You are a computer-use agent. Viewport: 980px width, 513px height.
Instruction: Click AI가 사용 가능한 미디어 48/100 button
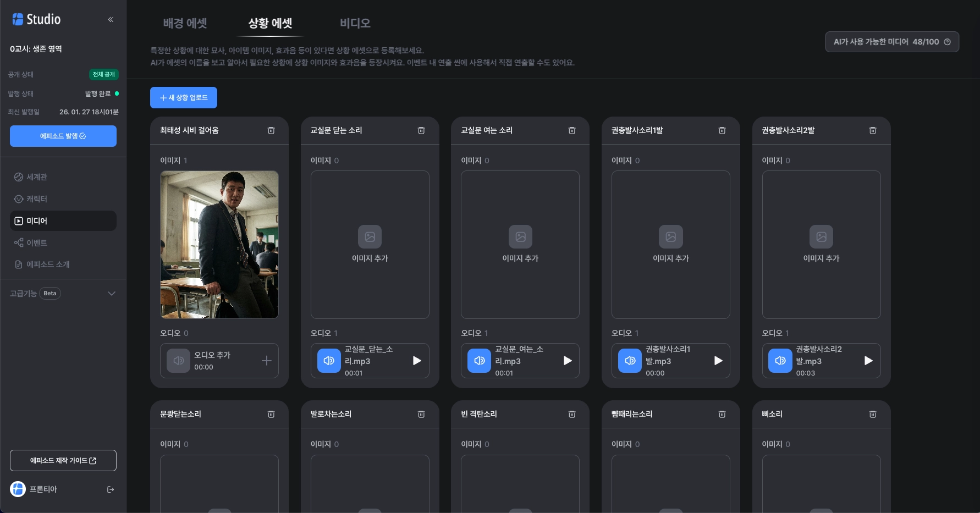point(892,42)
